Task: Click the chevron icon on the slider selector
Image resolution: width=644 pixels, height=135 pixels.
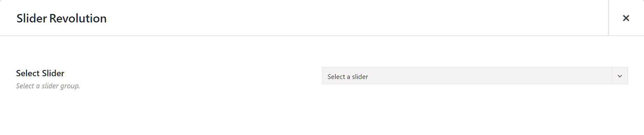Action: point(620,76)
